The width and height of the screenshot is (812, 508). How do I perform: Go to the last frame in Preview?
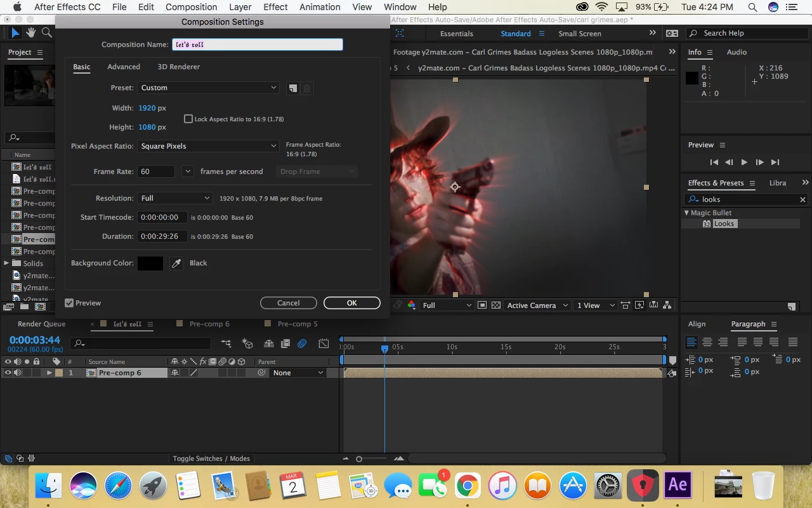pyautogui.click(x=775, y=163)
